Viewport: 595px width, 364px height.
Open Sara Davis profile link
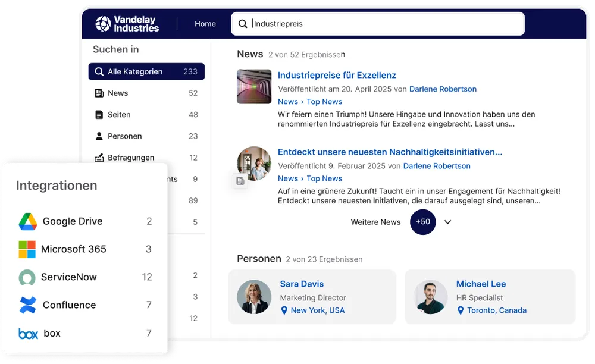click(x=302, y=284)
